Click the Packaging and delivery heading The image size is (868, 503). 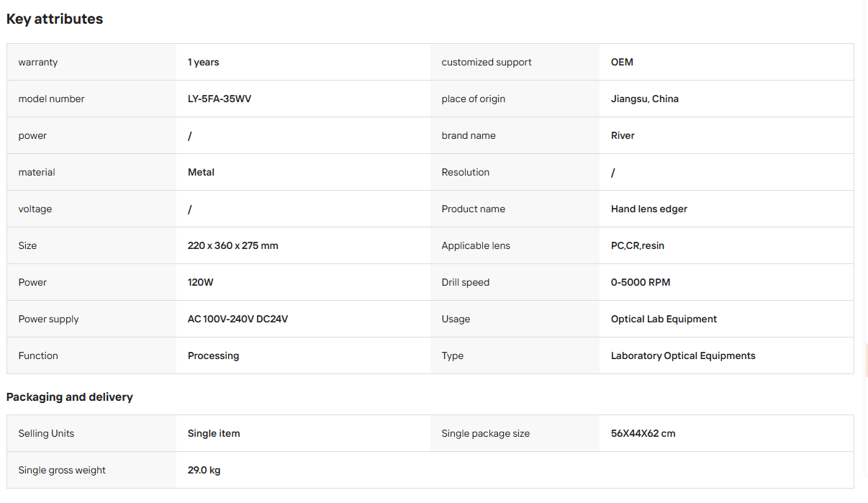[70, 397]
